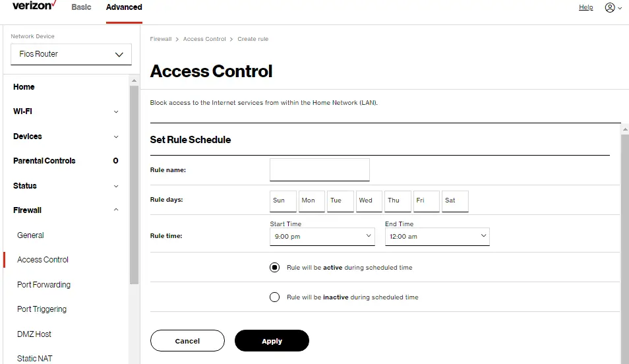Toggle the Sat rule day
Viewport: 629px width, 364px height.
[x=456, y=200]
